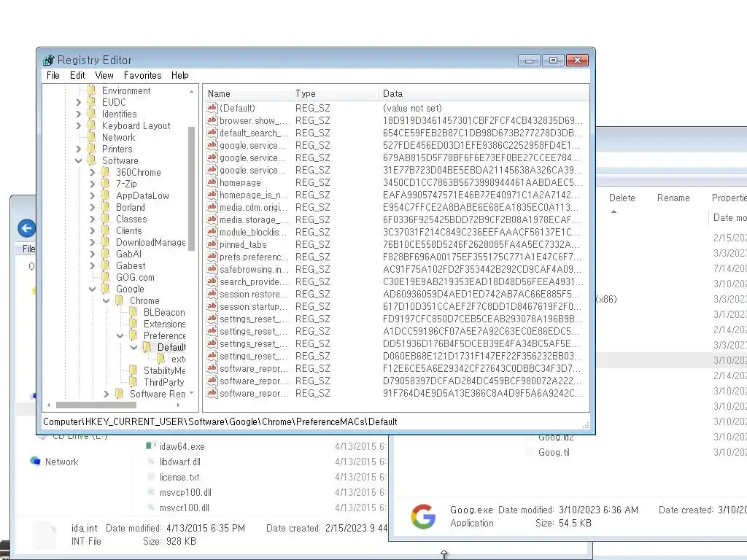Select the Extensions key folder icon
Viewport: 747px width, 560px height.
pyautogui.click(x=133, y=324)
